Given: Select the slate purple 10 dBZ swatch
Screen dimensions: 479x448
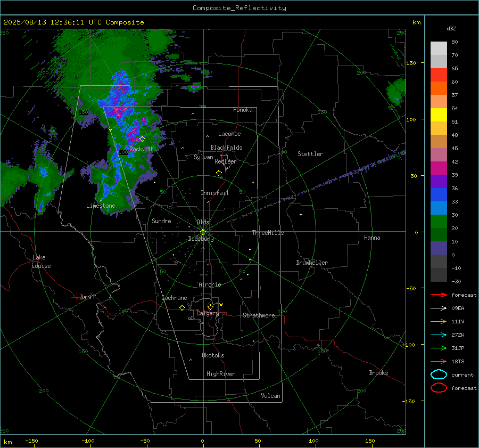Looking at the screenshot, I should (x=439, y=248).
